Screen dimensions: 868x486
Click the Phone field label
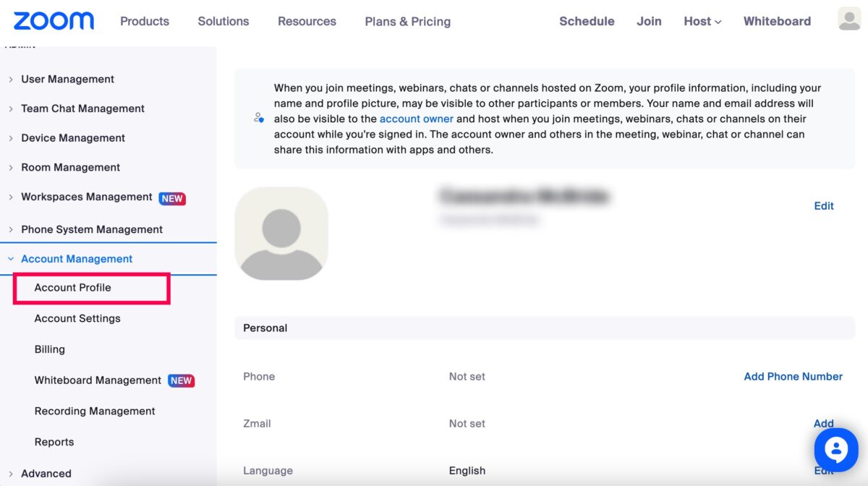[x=259, y=377]
